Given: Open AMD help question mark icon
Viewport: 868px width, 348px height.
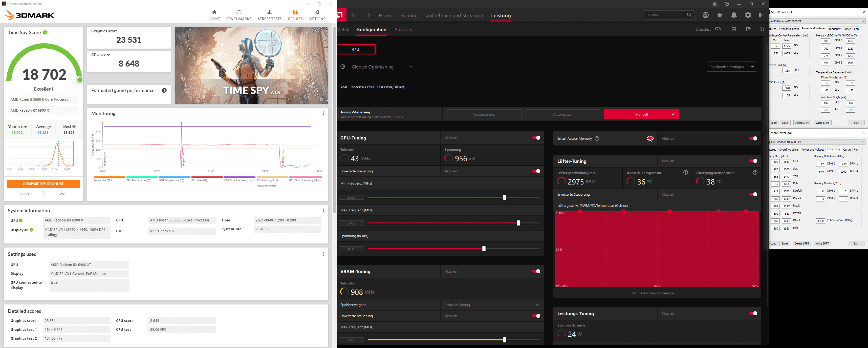Looking at the screenshot, I should pyautogui.click(x=727, y=4).
